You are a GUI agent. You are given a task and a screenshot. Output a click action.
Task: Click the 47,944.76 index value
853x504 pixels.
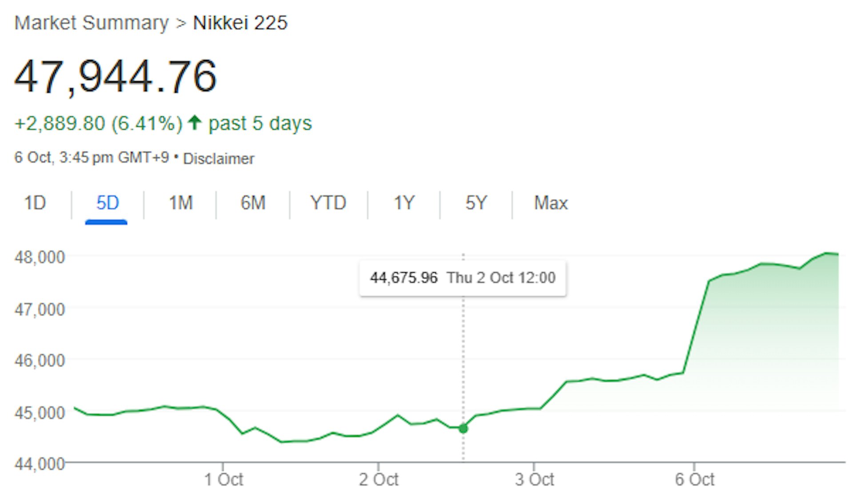coord(116,77)
